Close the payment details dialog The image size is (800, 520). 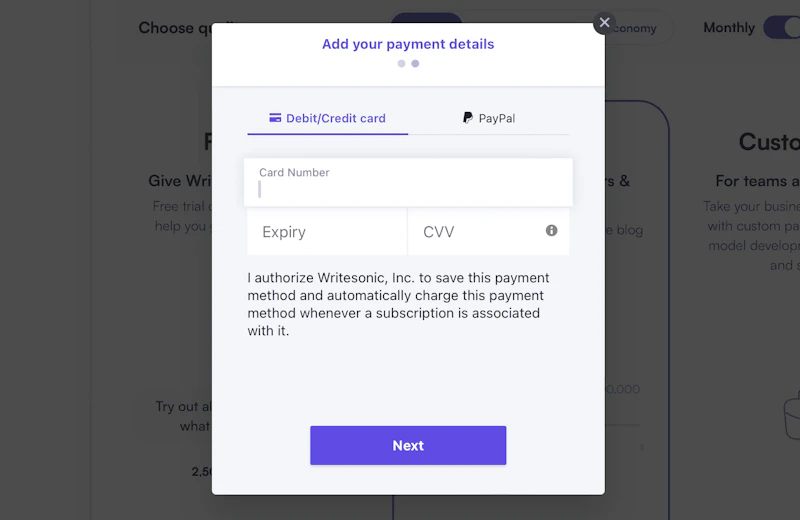coord(604,22)
